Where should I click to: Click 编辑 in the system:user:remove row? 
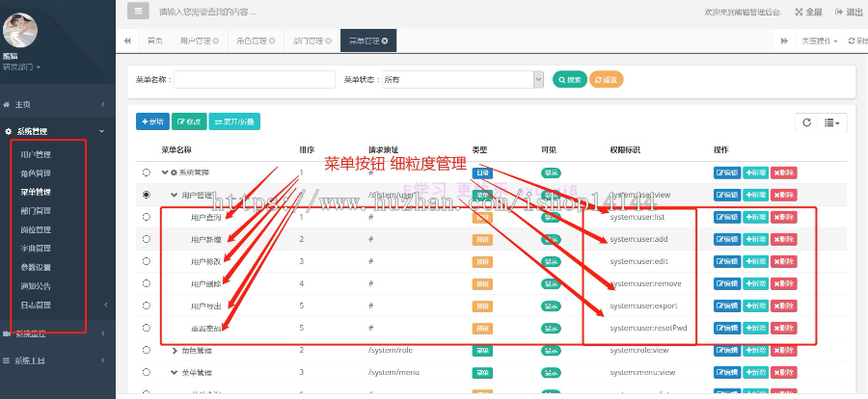pos(727,283)
